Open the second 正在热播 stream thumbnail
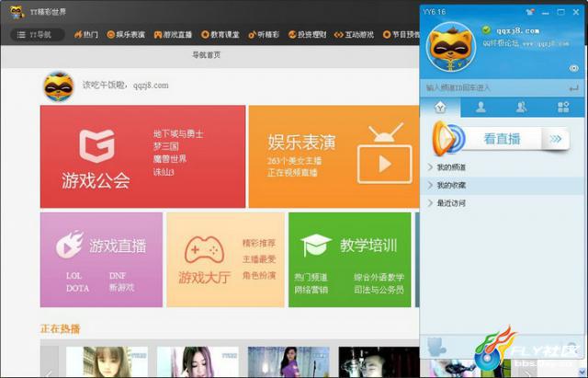 click(198, 361)
